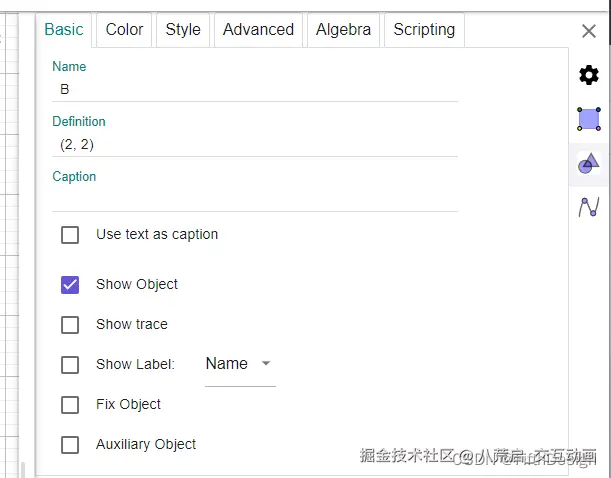Enable the Show Label checkbox

[x=70, y=365]
